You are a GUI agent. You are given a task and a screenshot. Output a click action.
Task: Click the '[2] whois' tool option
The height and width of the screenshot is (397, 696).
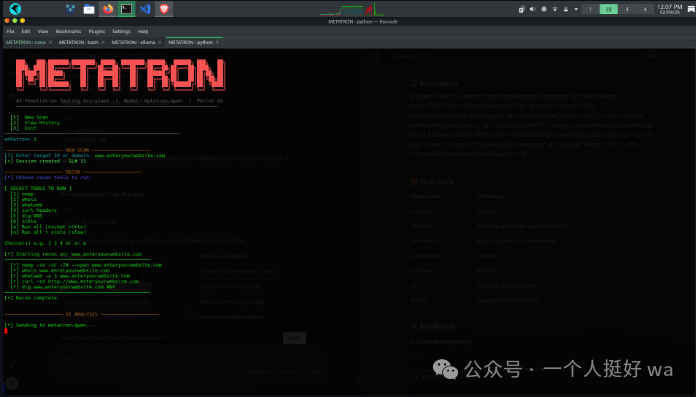(24, 199)
